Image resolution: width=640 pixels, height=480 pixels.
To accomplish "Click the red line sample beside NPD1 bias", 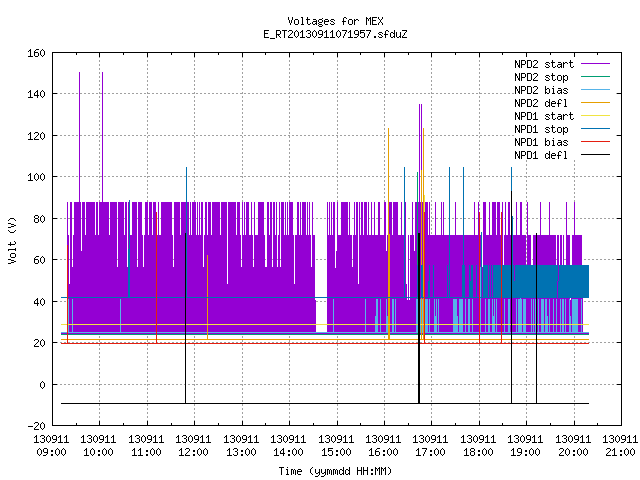I will coord(595,142).
